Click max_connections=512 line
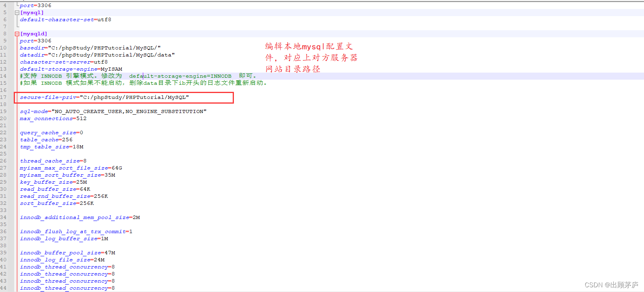 (x=53, y=119)
